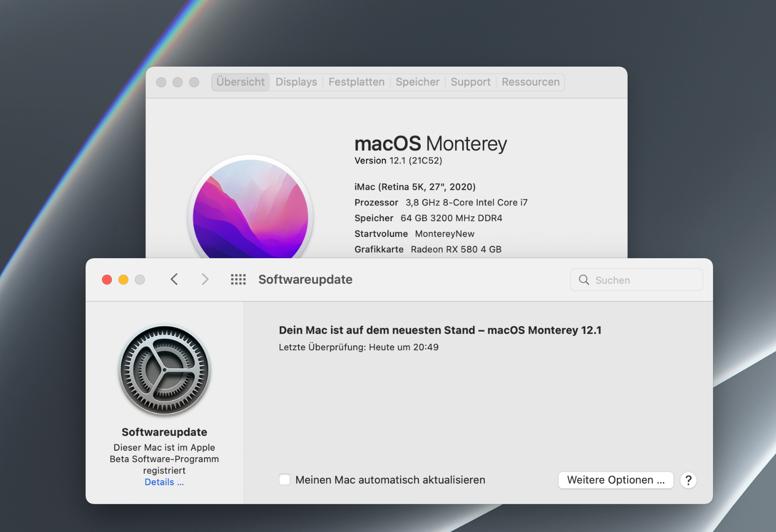Image resolution: width=776 pixels, height=532 pixels.
Task: Click the Beta Software-Programm registration text
Action: tap(164, 459)
